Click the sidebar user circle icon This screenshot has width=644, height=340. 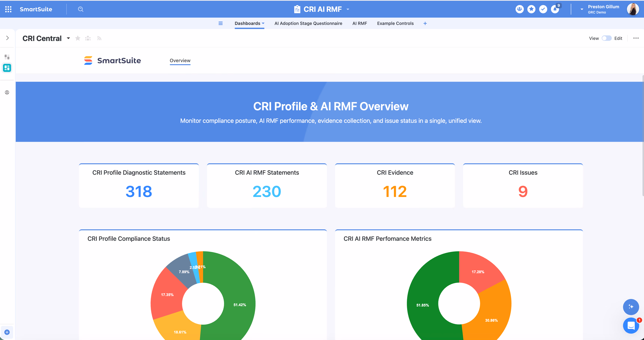[7, 92]
